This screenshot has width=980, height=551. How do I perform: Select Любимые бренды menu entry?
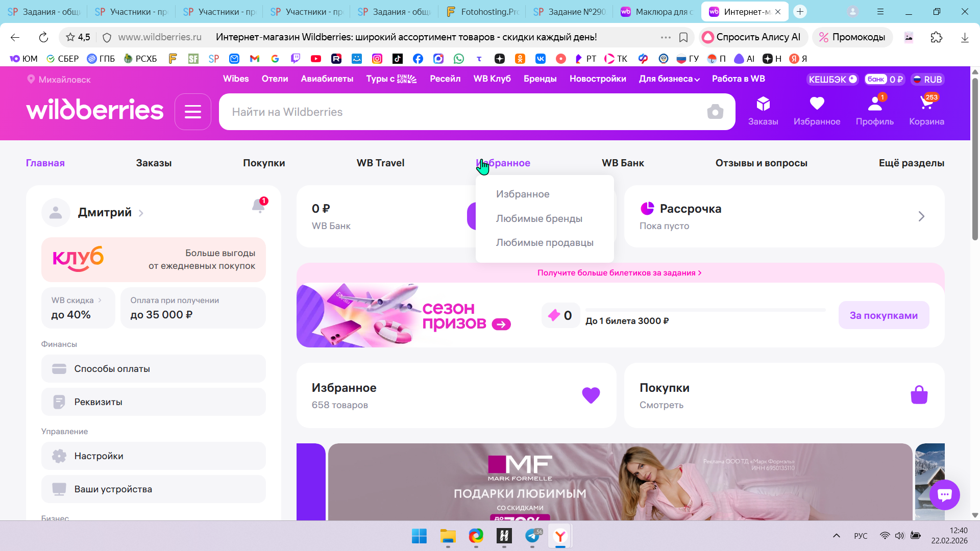coord(539,218)
